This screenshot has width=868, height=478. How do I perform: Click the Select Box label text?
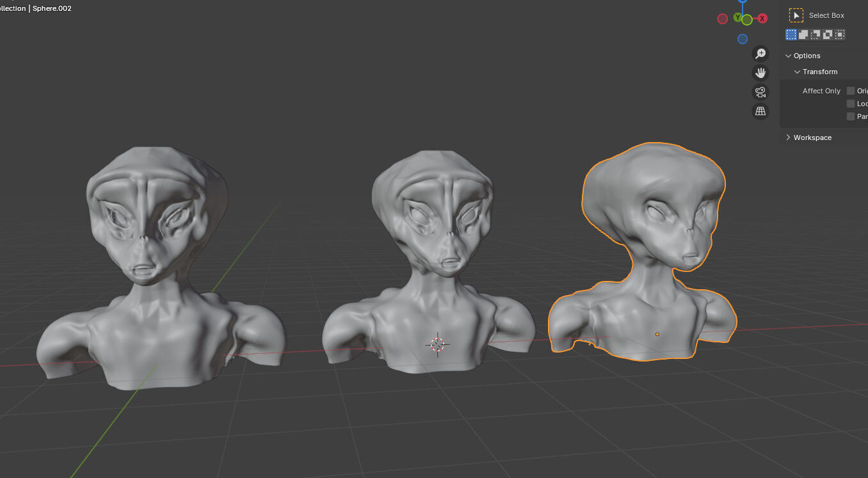pos(826,15)
